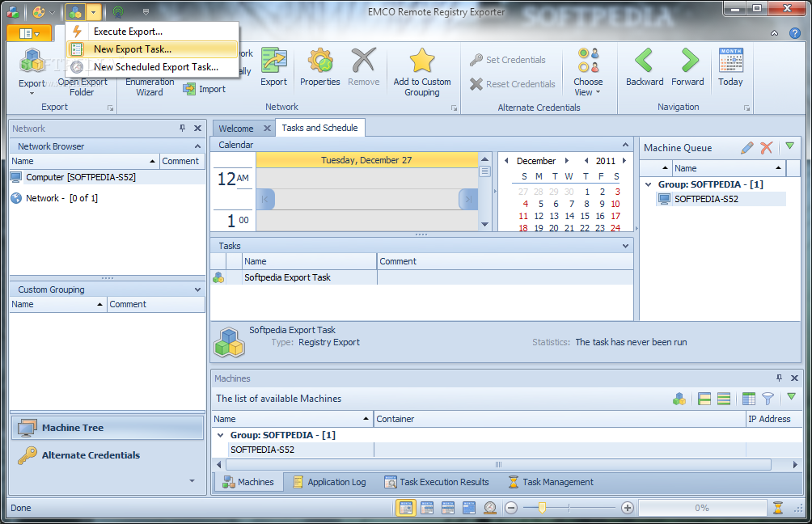Select SOFTPEDIA-S52 in Machine Queue
The width and height of the screenshot is (812, 524).
(x=721, y=199)
